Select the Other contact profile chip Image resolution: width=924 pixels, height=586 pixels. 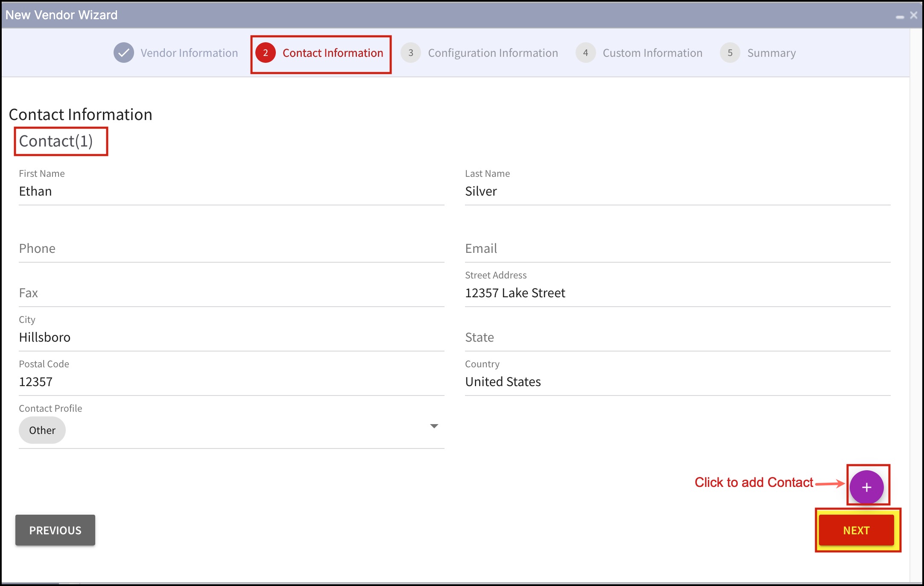click(x=42, y=430)
